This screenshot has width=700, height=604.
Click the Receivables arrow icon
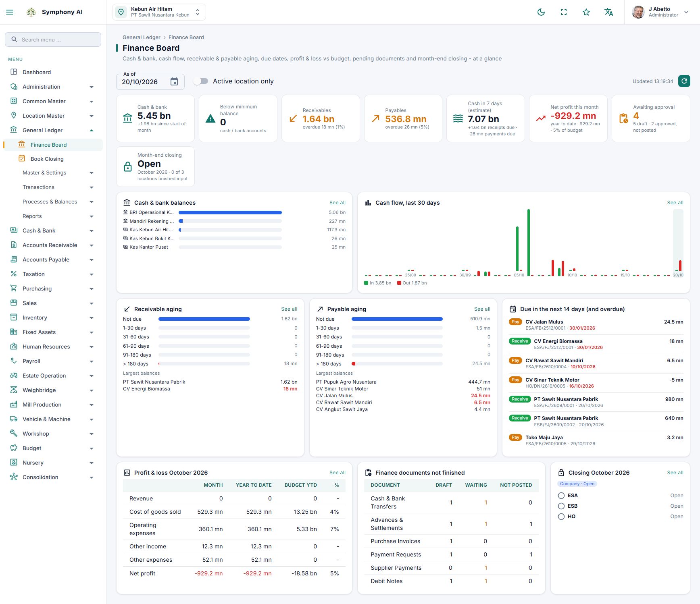click(x=293, y=118)
